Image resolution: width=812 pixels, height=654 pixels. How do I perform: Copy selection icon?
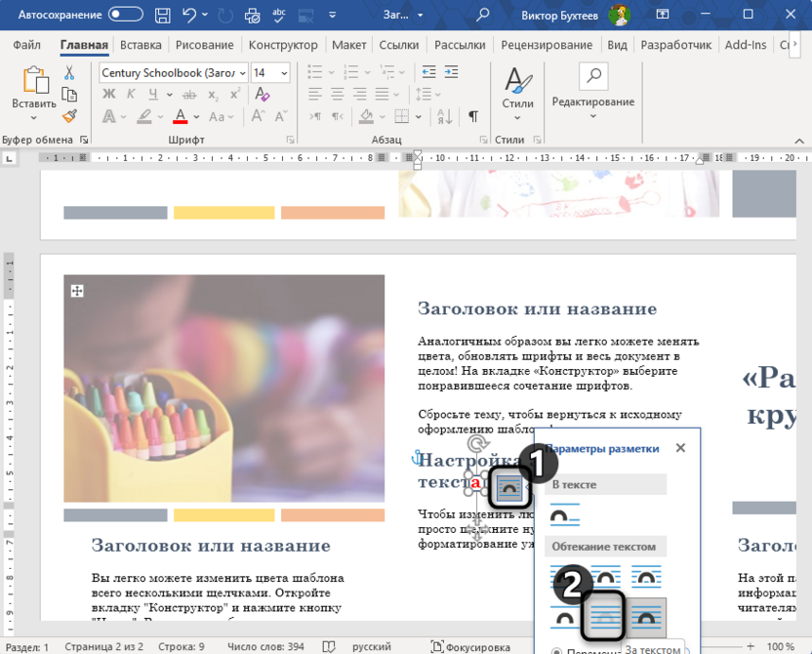pyautogui.click(x=69, y=95)
